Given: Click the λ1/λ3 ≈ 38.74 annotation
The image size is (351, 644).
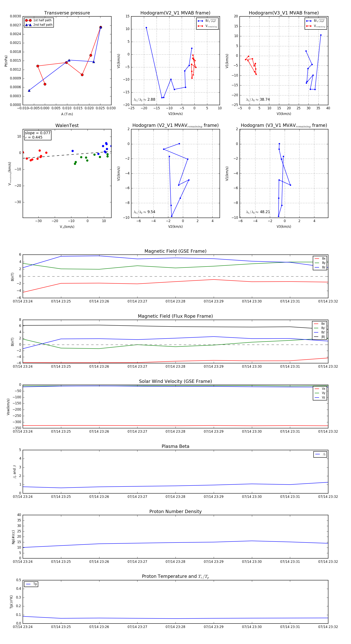Looking at the screenshot, I should (258, 100).
